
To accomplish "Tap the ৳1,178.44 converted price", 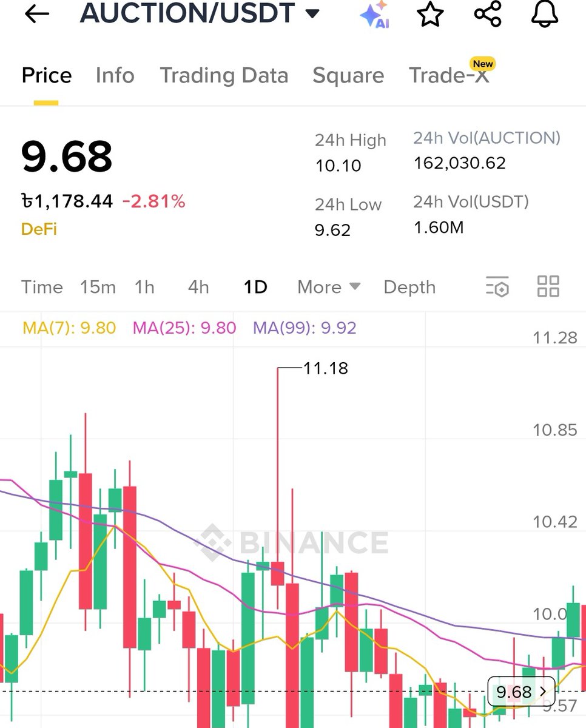I will [67, 201].
